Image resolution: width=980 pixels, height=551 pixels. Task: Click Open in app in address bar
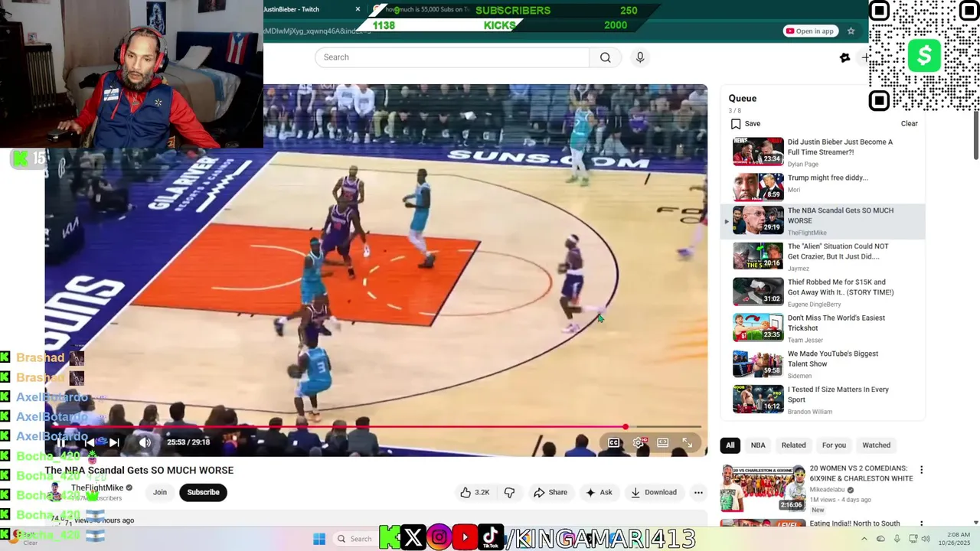[811, 31]
